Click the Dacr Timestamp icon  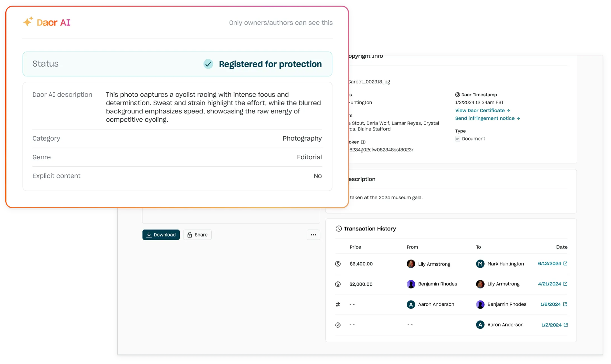(x=458, y=95)
